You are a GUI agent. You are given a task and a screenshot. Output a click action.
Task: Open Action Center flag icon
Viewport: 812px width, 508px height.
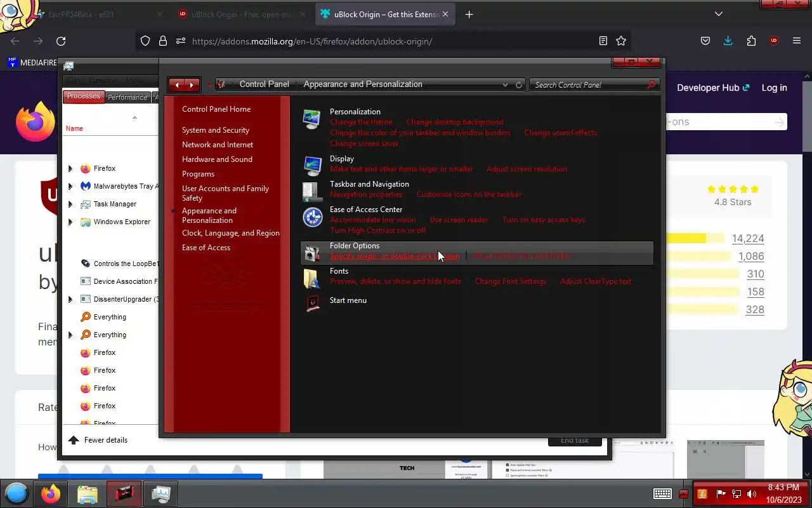click(x=721, y=493)
